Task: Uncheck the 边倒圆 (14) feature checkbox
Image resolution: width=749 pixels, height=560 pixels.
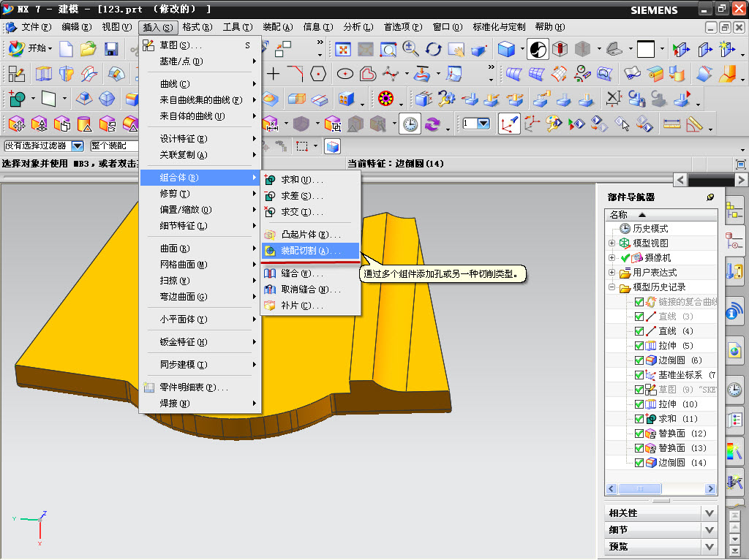Action: [639, 463]
